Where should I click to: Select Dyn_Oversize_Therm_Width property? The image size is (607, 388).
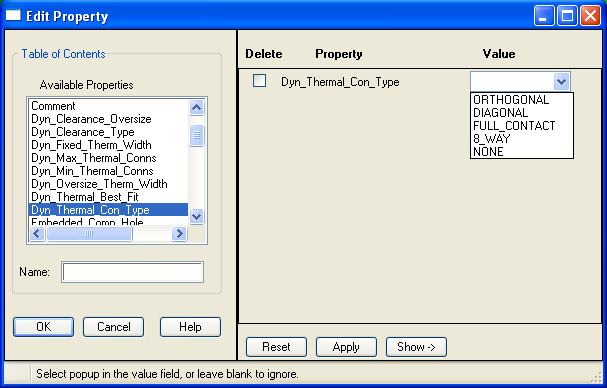[108, 184]
